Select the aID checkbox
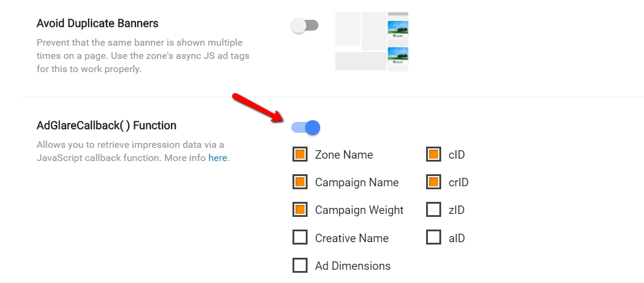 click(434, 237)
